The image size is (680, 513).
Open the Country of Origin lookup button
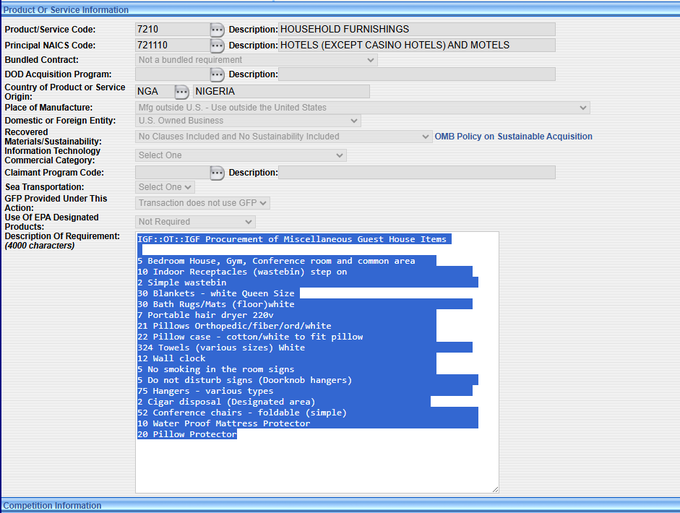181,92
